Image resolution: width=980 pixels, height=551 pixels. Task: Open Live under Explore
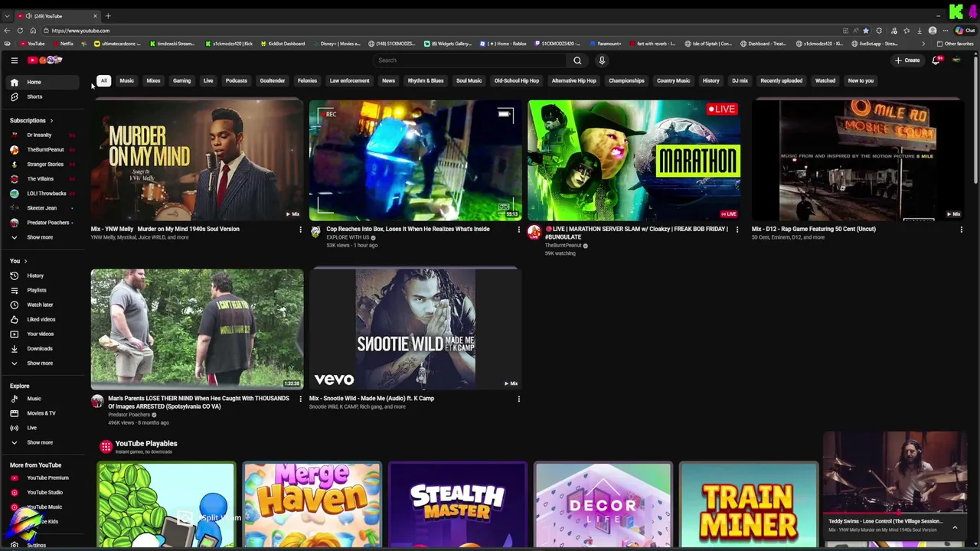pos(43,428)
